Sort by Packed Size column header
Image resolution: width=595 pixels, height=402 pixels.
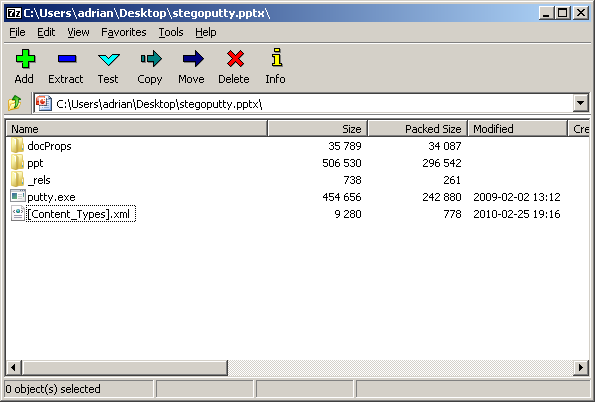click(x=417, y=129)
